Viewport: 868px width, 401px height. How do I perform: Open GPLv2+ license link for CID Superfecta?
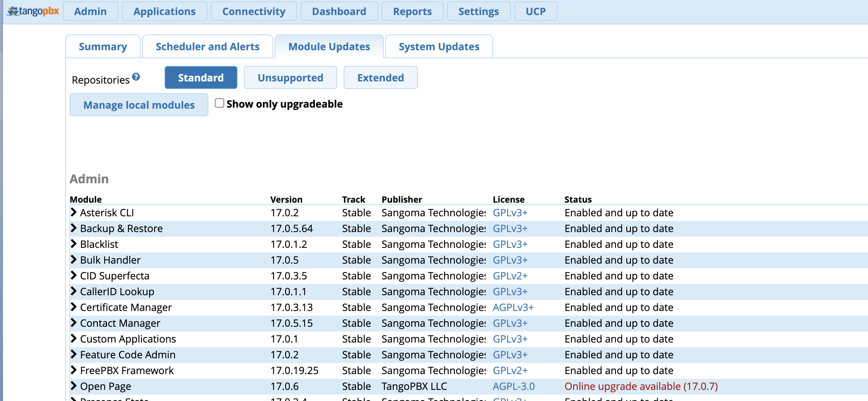coord(510,276)
